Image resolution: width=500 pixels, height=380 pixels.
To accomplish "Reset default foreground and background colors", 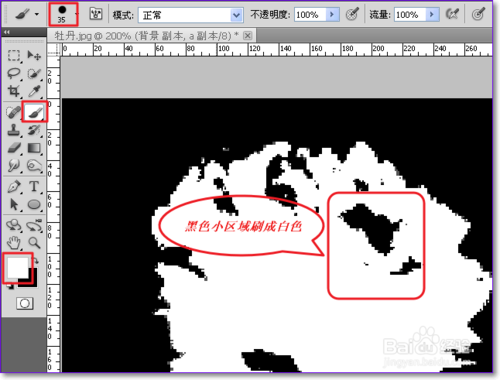I will [x=10, y=286].
